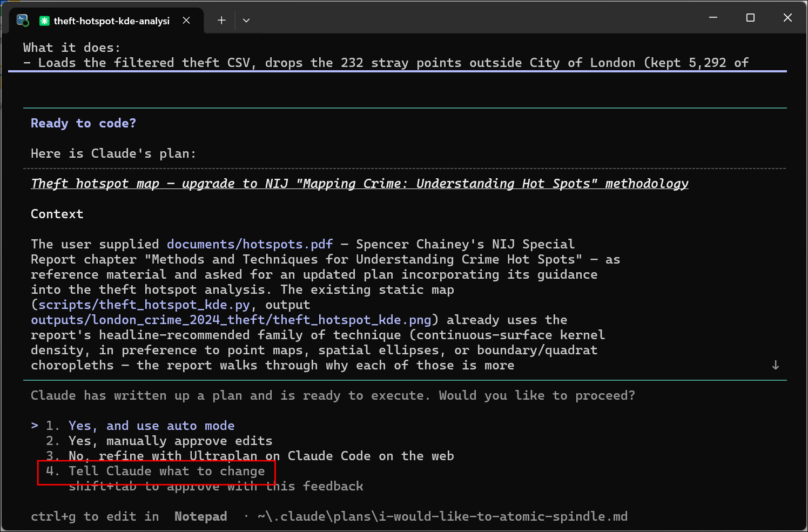Open the scripts/theft_hotspot_kde.py path link
The image size is (808, 532).
[x=144, y=305]
